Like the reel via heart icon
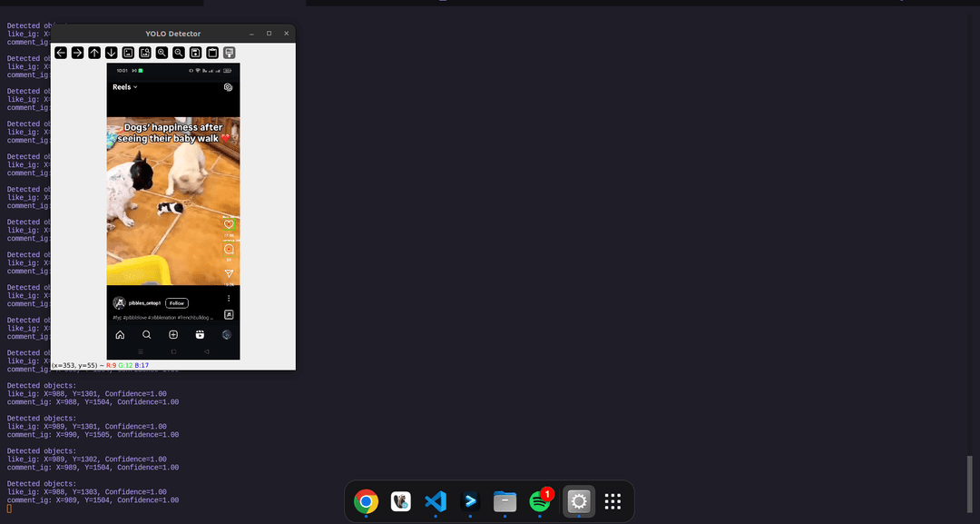Viewport: 980px width, 524px height. 229,224
